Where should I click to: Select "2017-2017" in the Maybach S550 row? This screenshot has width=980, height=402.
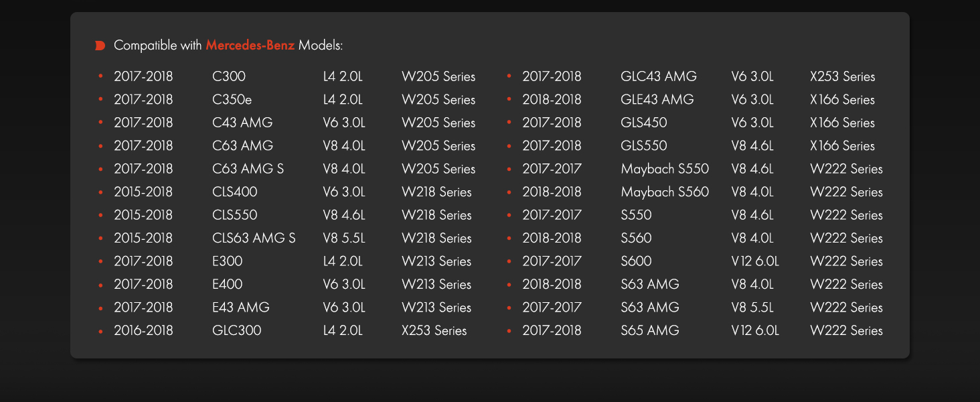[552, 169]
